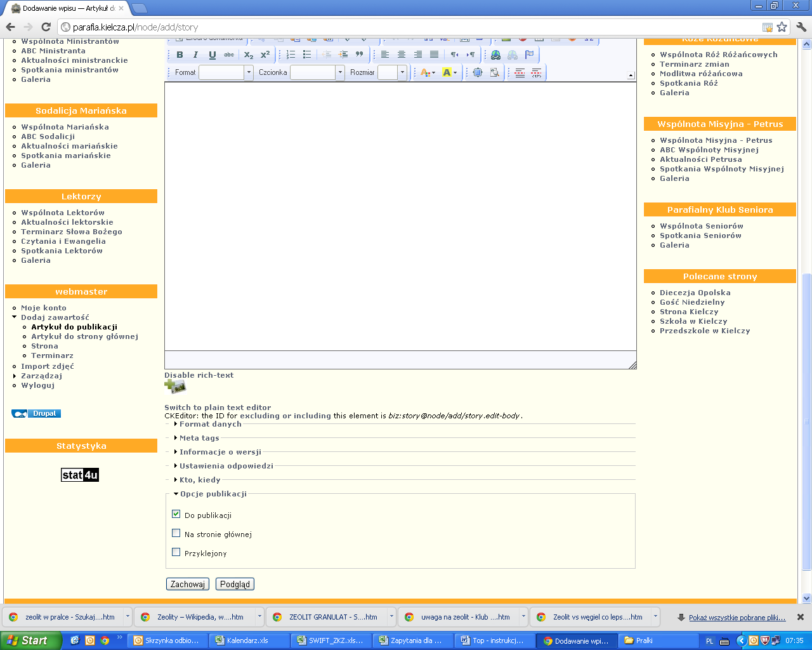
Task: Align text right
Action: [x=418, y=55]
